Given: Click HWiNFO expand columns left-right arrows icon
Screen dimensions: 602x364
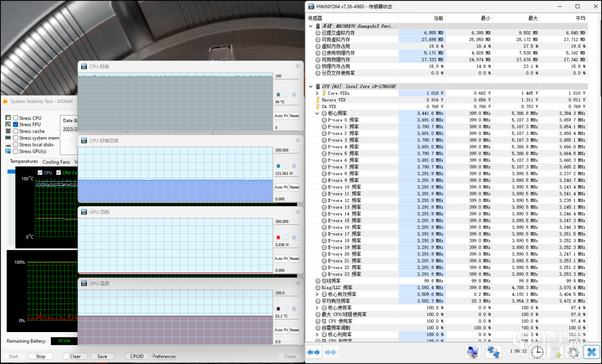Looking at the screenshot, I should coord(313,352).
